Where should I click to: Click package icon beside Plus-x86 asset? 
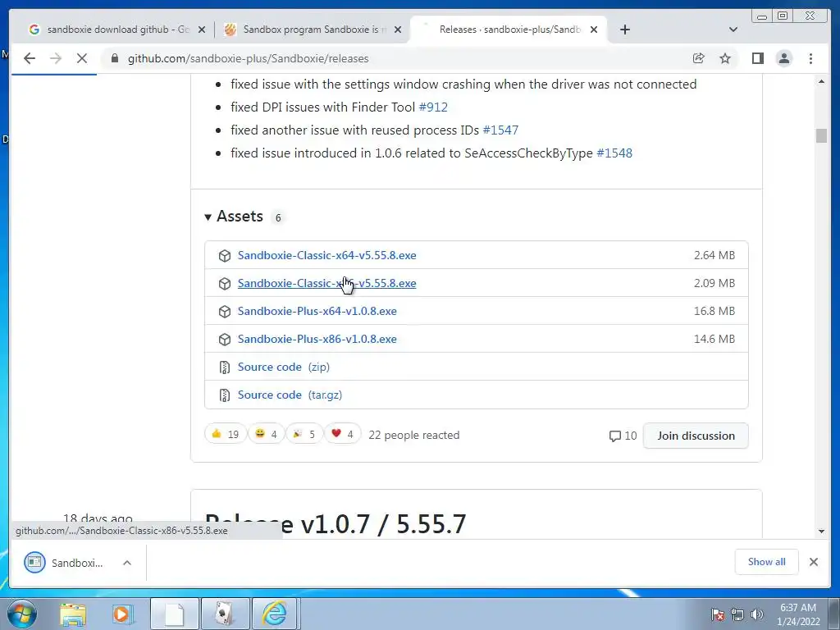pos(225,339)
